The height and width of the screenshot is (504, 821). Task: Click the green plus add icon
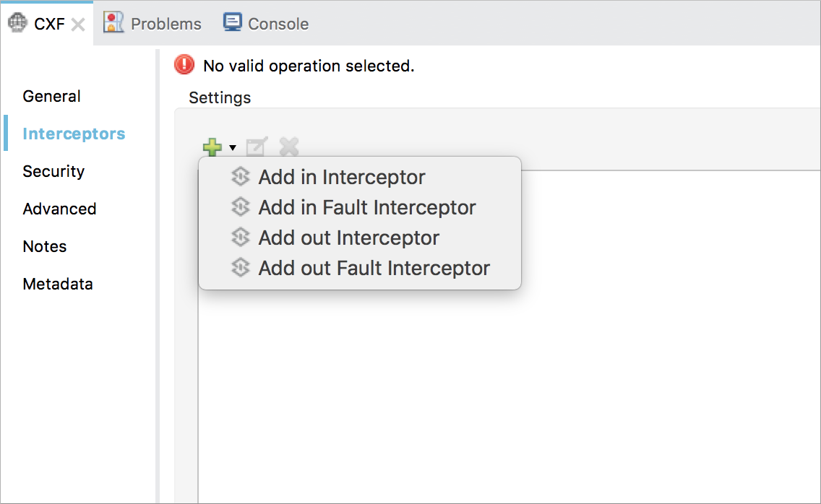point(212,147)
